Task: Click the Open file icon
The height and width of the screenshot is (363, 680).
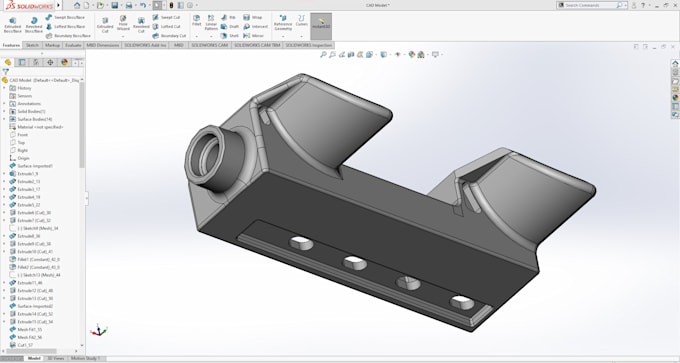Action: click(100, 5)
